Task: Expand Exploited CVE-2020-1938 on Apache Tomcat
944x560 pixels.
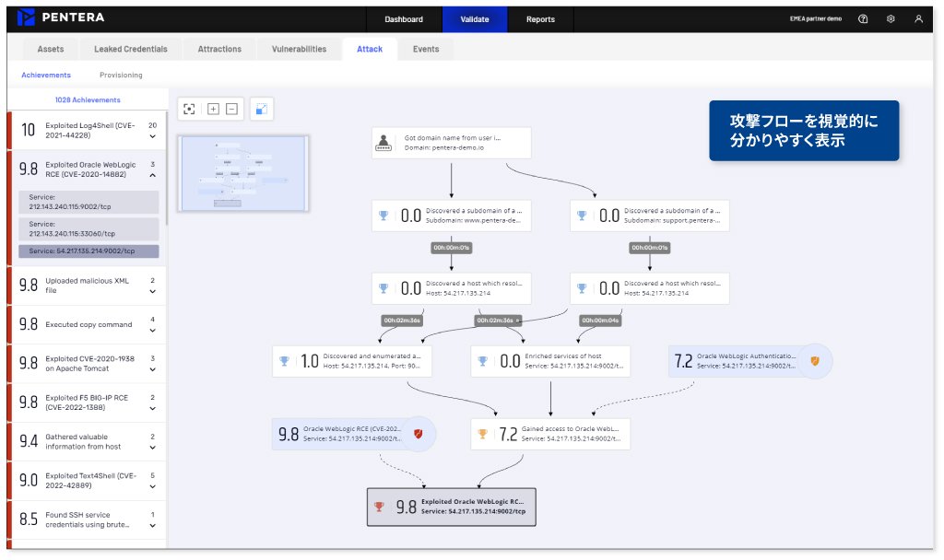Action: [153, 370]
